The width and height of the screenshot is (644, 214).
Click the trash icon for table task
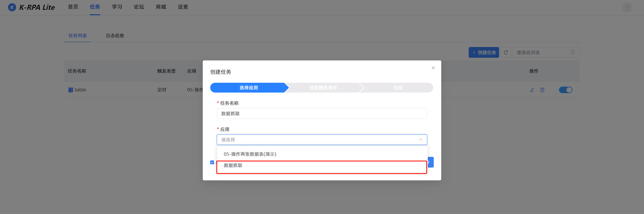coord(542,90)
